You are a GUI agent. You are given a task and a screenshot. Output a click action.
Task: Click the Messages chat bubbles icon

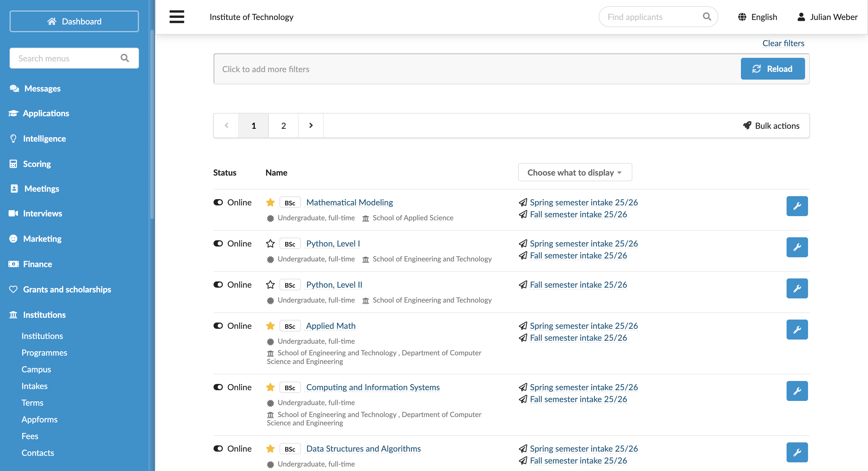14,89
